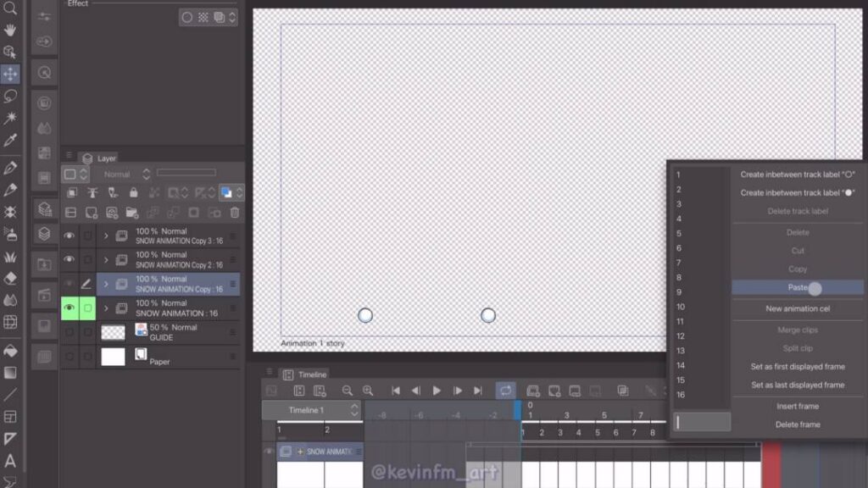
Task: Toggle the circle effect button in Effect panel
Action: tap(187, 17)
